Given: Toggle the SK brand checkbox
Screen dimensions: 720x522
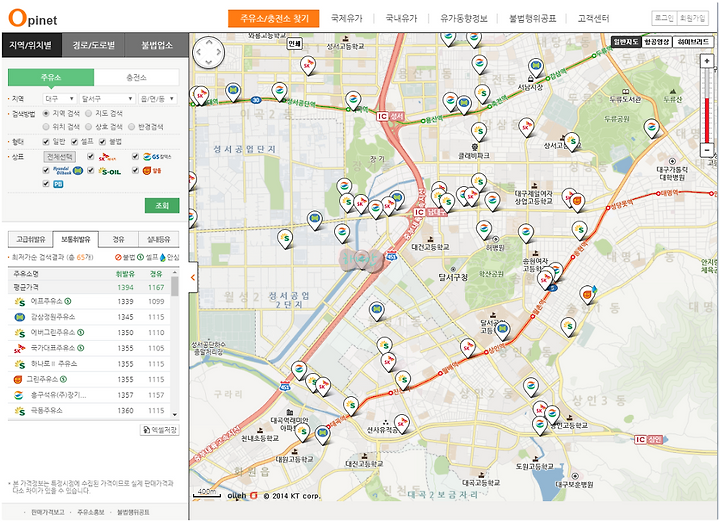Looking at the screenshot, I should [x=90, y=157].
